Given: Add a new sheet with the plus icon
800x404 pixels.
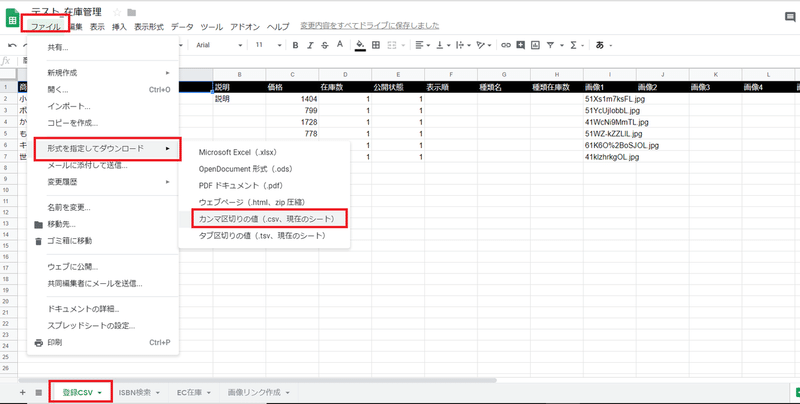Looking at the screenshot, I should 22,392.
